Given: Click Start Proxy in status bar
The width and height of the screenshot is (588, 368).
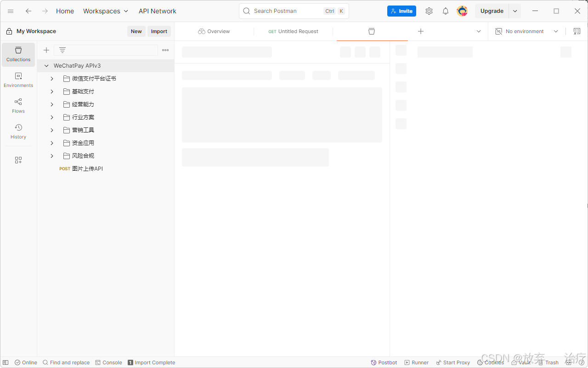Looking at the screenshot, I should (453, 362).
